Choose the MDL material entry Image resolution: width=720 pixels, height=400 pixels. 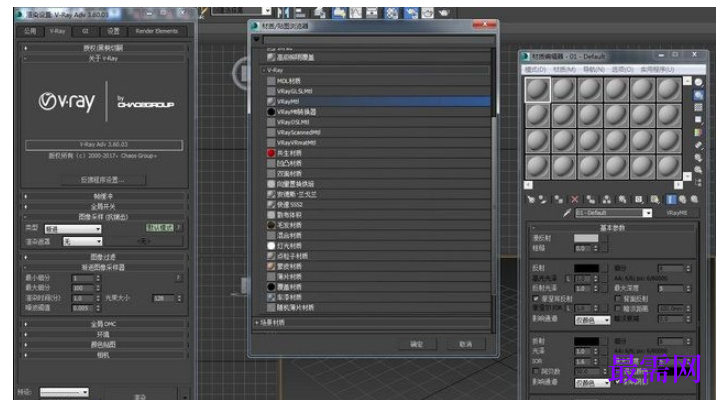point(377,81)
